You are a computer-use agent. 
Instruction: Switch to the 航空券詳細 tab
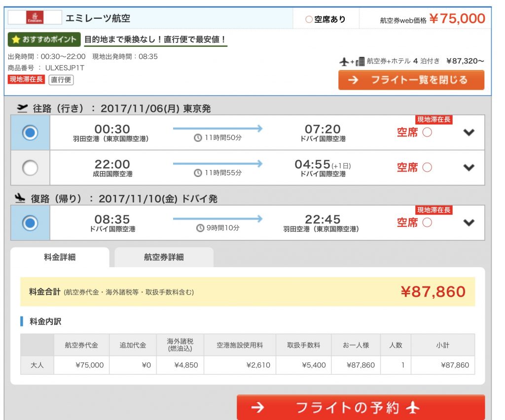tap(164, 257)
